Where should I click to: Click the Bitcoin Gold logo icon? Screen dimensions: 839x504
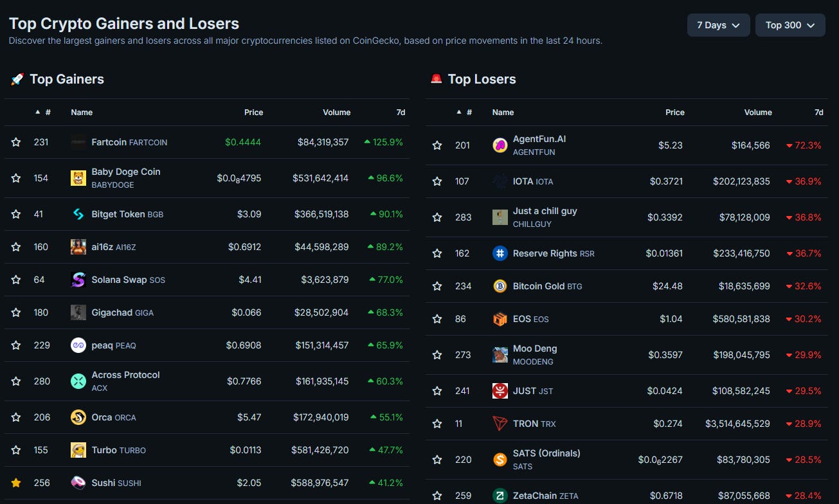[x=500, y=286]
